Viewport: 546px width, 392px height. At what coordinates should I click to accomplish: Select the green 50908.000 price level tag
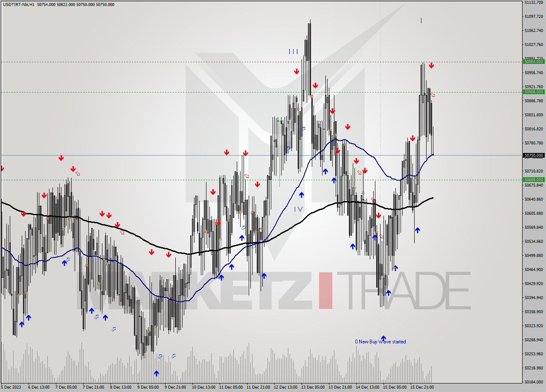pos(534,92)
